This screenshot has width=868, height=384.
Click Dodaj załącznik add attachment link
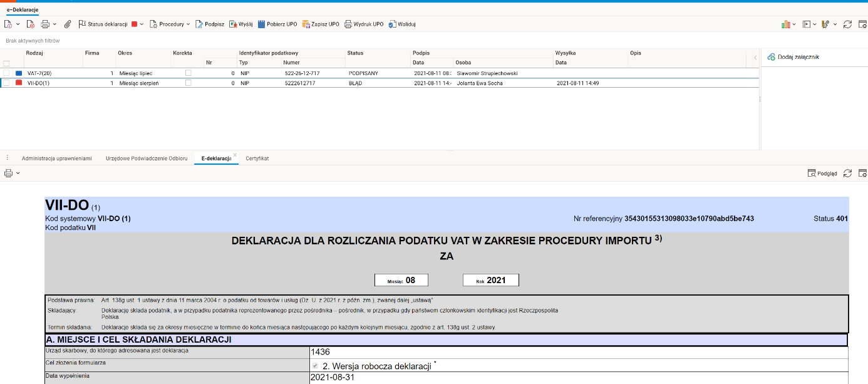[798, 57]
